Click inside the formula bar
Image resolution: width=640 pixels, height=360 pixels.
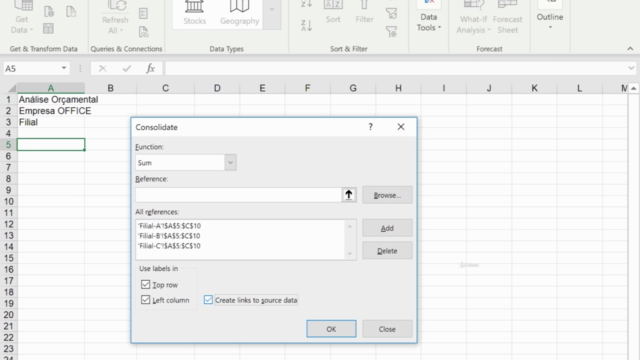pyautogui.click(x=395, y=69)
